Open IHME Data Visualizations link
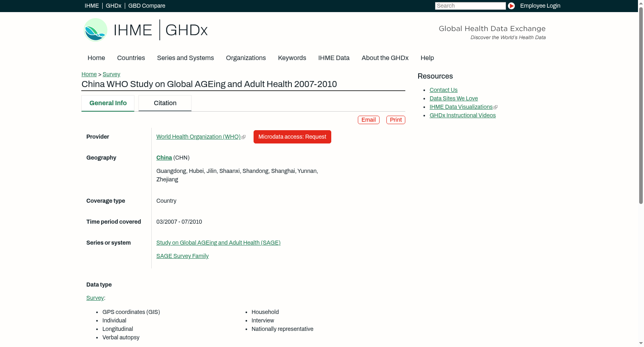Viewport: 644px width, 347px height. [x=461, y=107]
